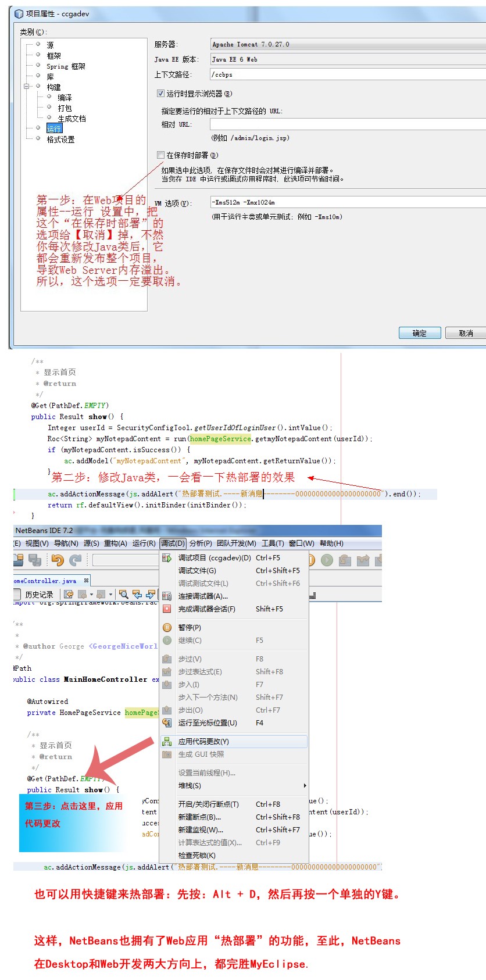Click the 历史记录 button in editor toolbar
The width and height of the screenshot is (486, 980).
pos(39,594)
